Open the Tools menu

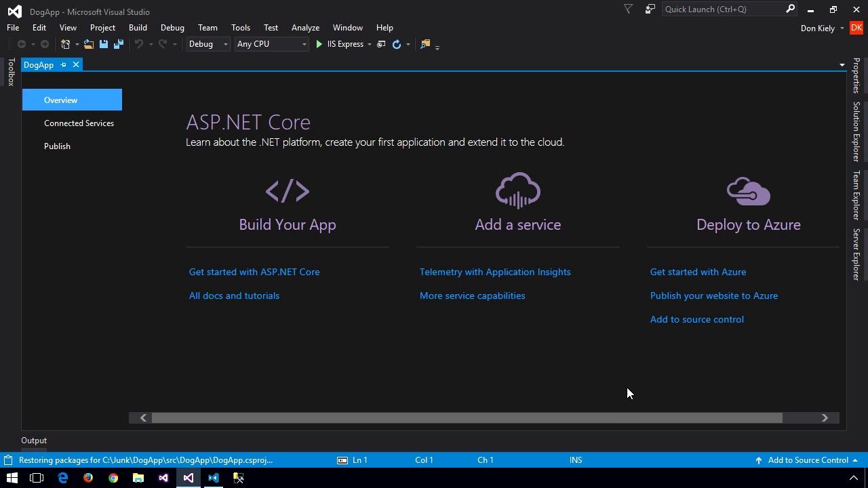(x=241, y=28)
